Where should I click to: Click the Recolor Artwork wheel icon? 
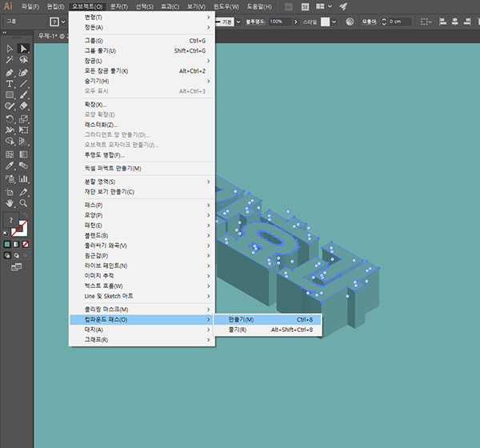(x=350, y=22)
